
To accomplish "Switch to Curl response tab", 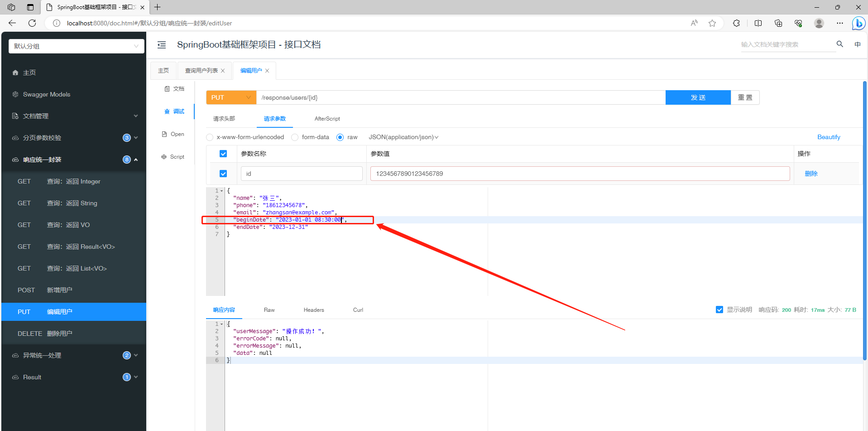I will (x=358, y=310).
